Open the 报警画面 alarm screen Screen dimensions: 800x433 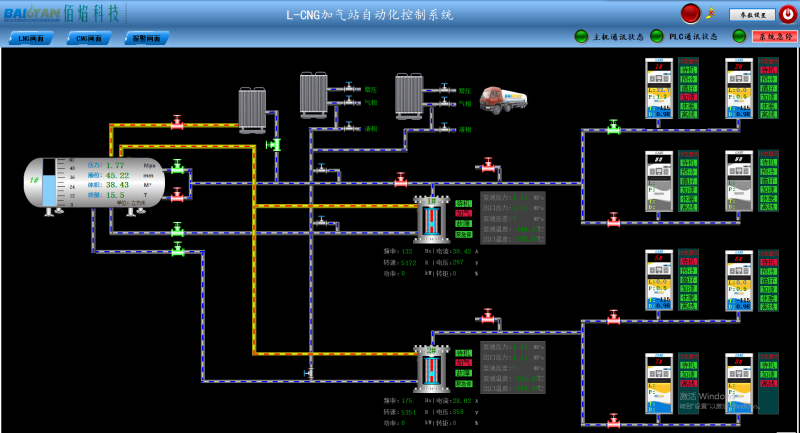pos(146,37)
